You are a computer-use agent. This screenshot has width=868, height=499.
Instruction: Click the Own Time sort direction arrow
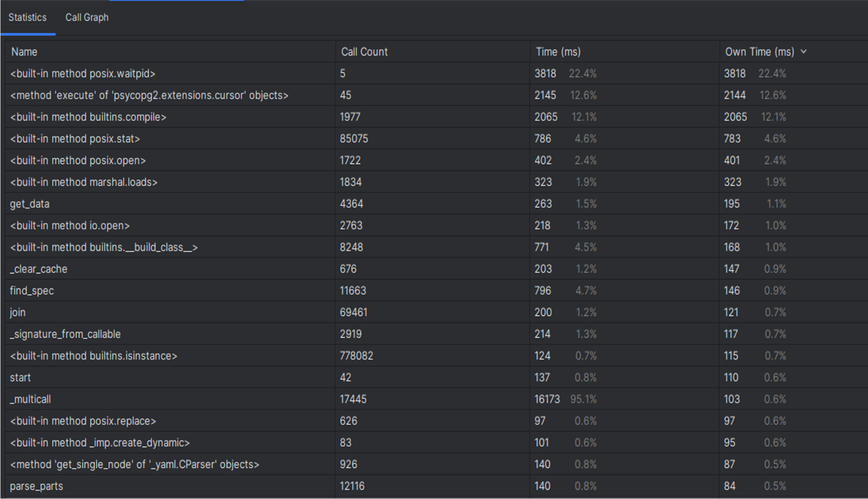803,52
